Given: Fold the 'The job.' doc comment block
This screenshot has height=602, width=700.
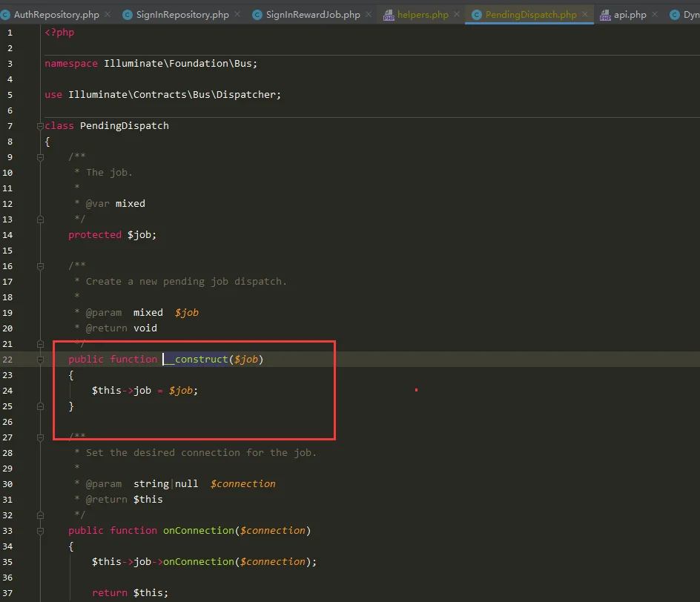Looking at the screenshot, I should pos(41,157).
